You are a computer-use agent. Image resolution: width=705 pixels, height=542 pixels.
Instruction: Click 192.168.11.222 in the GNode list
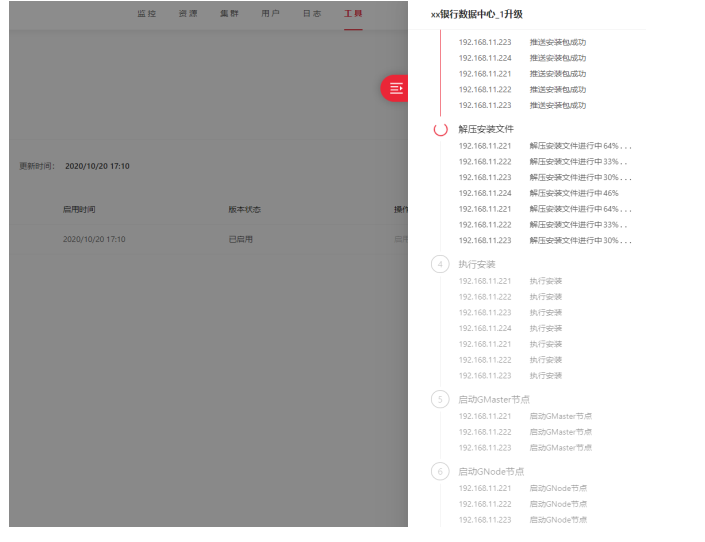[x=485, y=504]
